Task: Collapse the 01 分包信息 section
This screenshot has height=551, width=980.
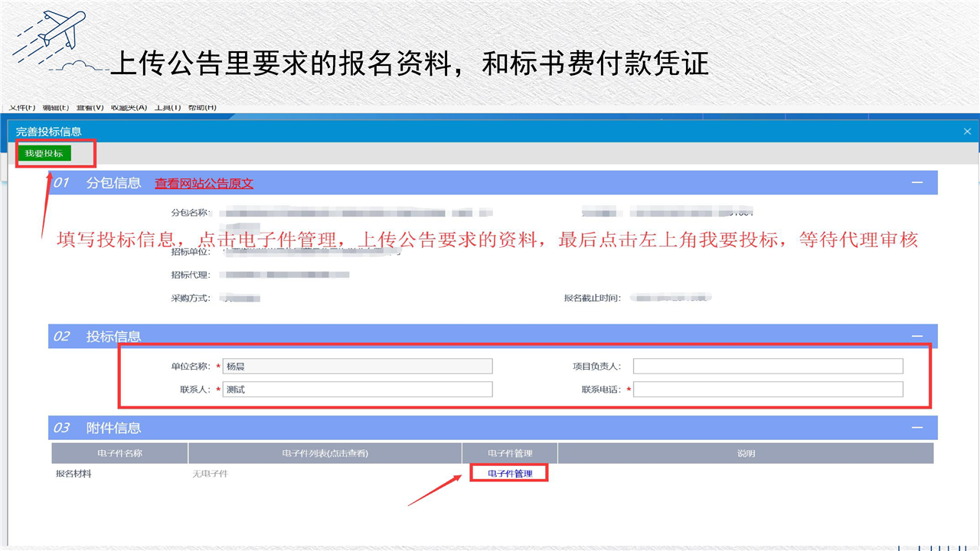Action: point(916,183)
